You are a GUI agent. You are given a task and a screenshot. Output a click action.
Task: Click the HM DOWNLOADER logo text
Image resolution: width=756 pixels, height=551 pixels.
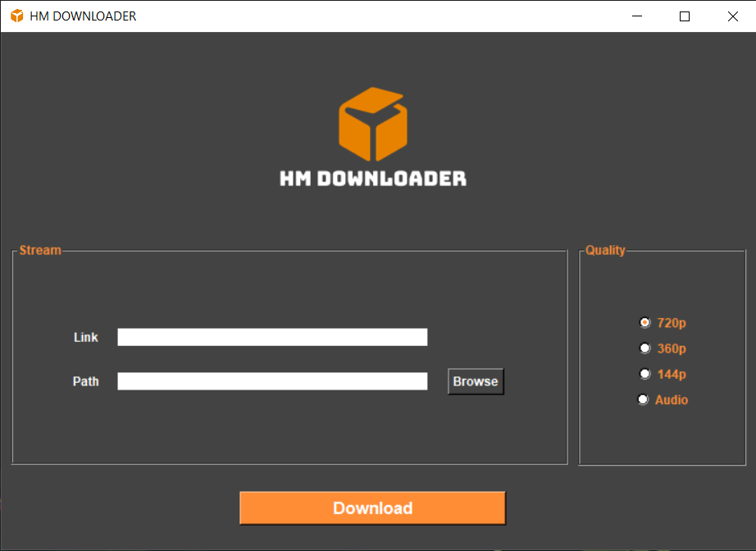coord(373,179)
